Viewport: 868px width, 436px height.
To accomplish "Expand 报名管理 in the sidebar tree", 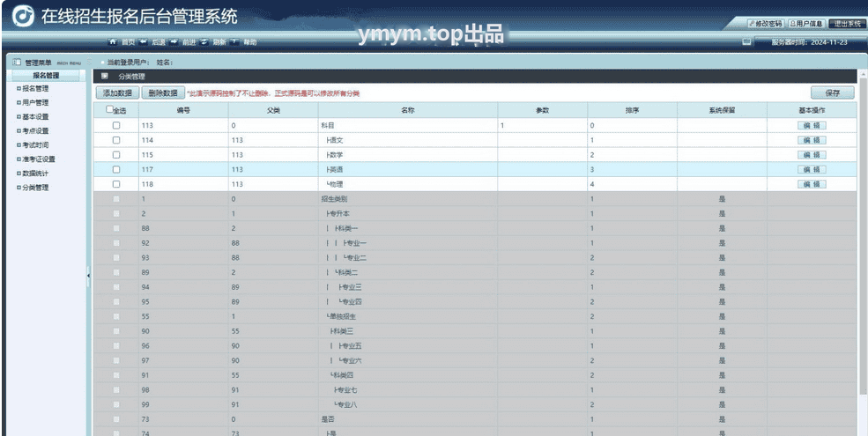I will point(19,89).
